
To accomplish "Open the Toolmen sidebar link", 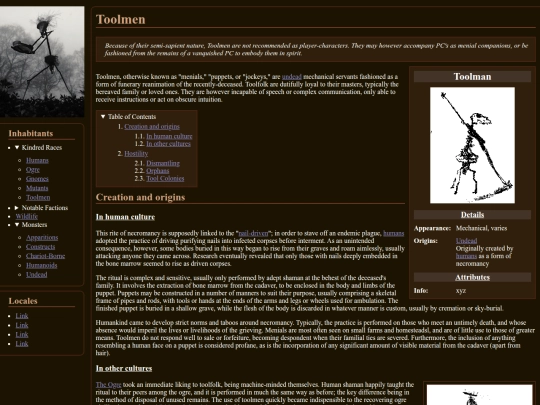I will pyautogui.click(x=38, y=197).
